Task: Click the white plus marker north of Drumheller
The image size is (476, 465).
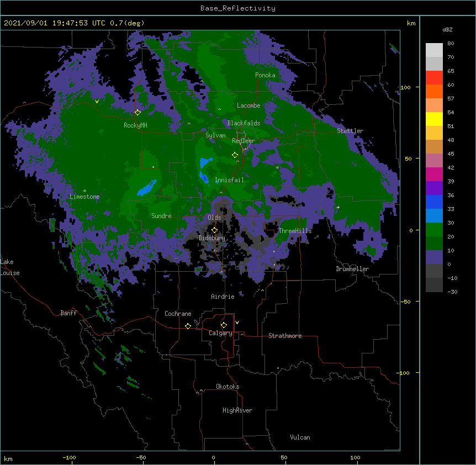Action: [338, 207]
